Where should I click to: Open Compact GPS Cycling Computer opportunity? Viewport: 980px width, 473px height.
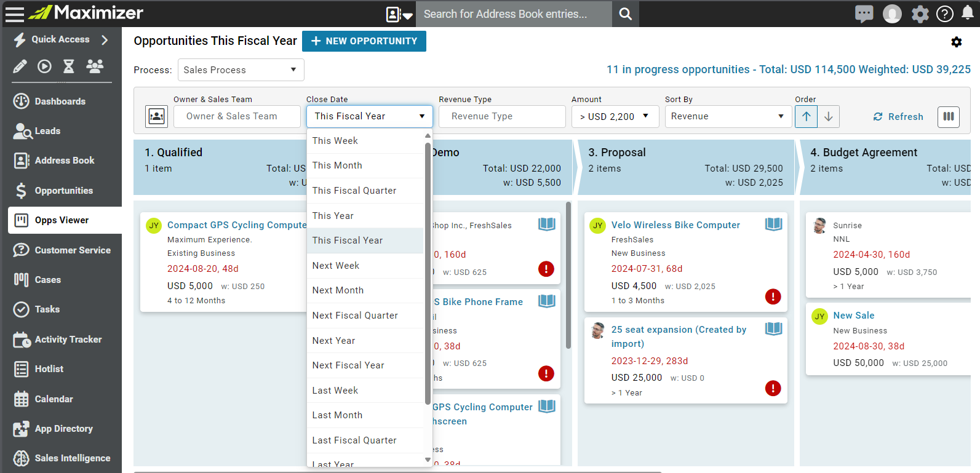(237, 225)
